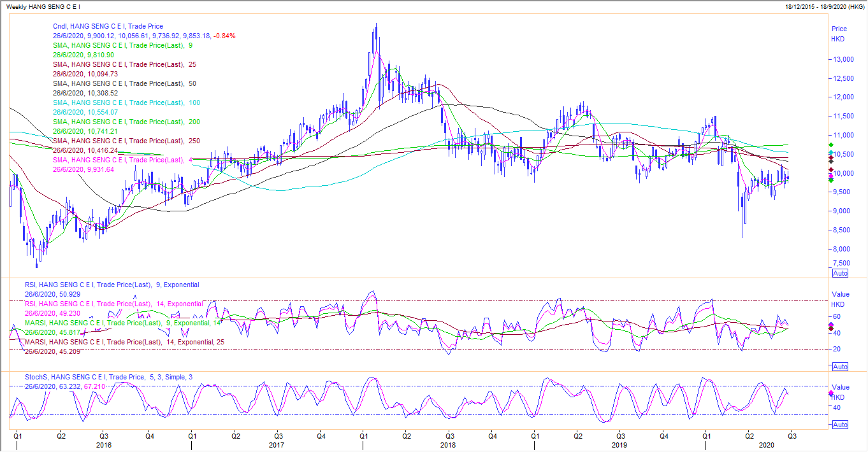Screen dimensions: 868x452
Task: Click the Auto button on the price pane
Action: pyautogui.click(x=841, y=272)
